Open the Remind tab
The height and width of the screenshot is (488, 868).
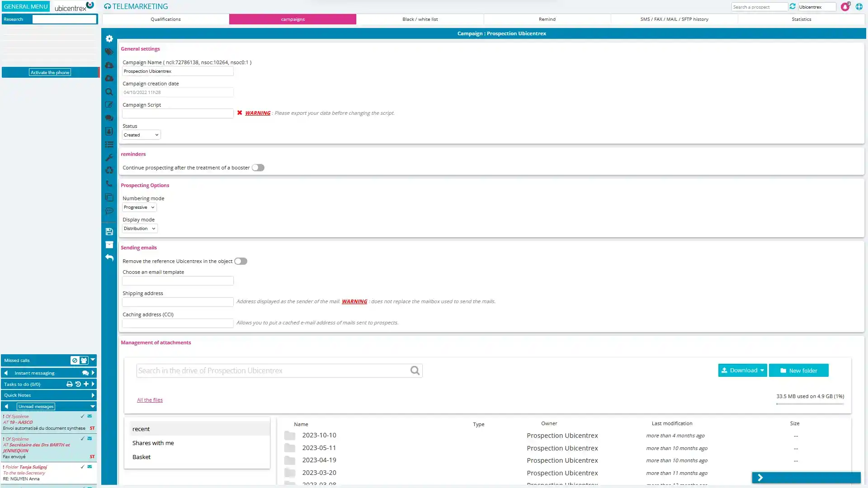(547, 19)
